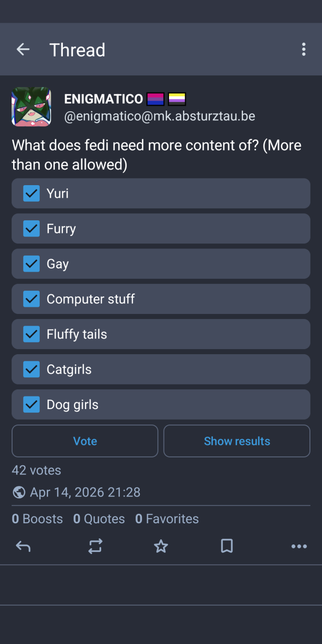This screenshot has height=644, width=322.
Task: Deselect the Catgirls choice
Action: tap(32, 369)
